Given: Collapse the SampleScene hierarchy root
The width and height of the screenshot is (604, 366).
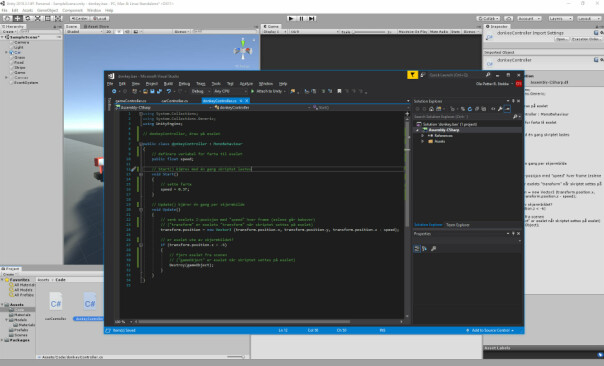Looking at the screenshot, I should (3, 37).
